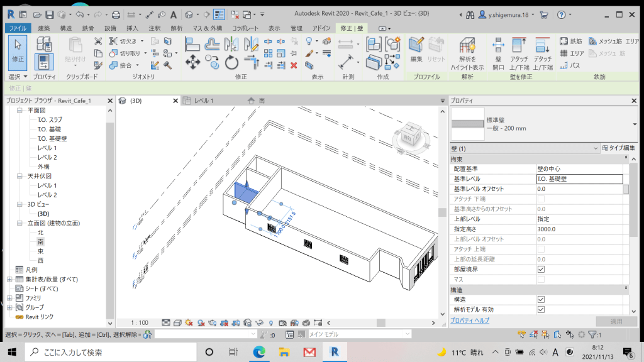Select the Move tool in Modify panel
Screen dimensions: 644x362
192,62
